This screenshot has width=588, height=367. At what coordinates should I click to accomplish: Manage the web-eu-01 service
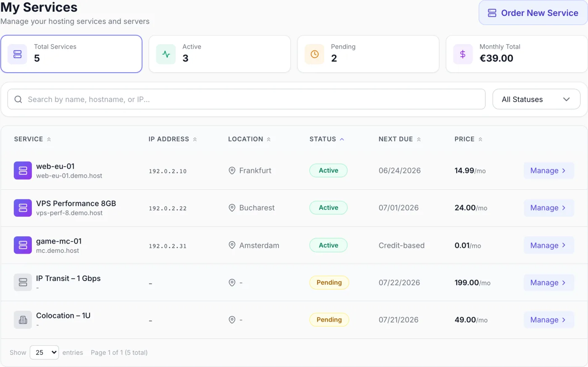click(549, 170)
